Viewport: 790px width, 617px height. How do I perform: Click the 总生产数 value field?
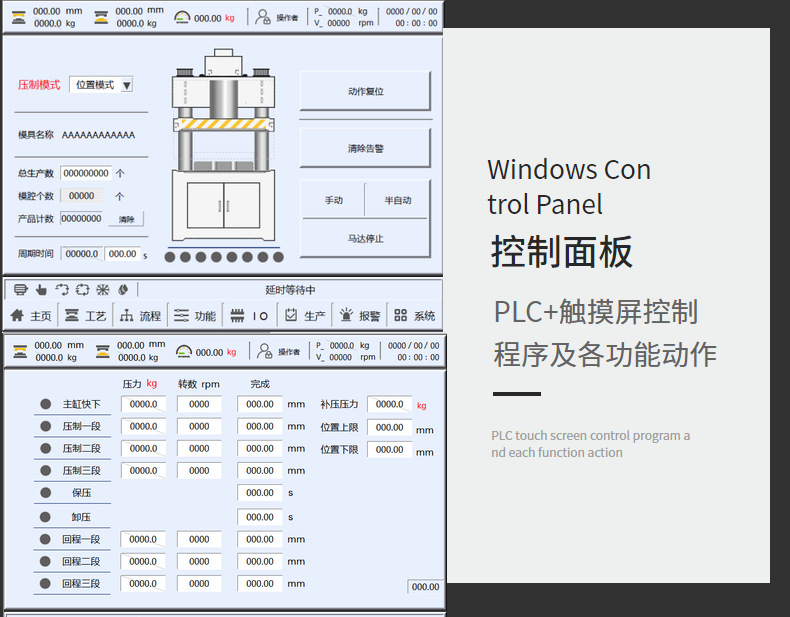[86, 173]
